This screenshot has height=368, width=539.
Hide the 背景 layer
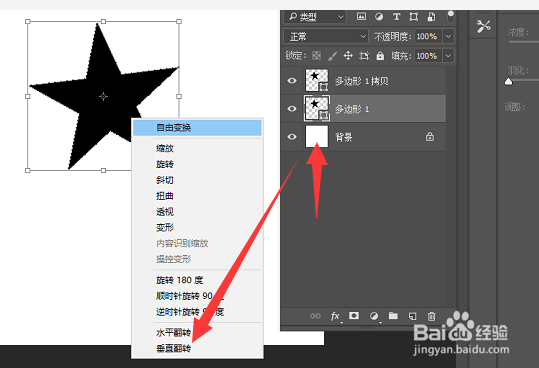tap(292, 137)
